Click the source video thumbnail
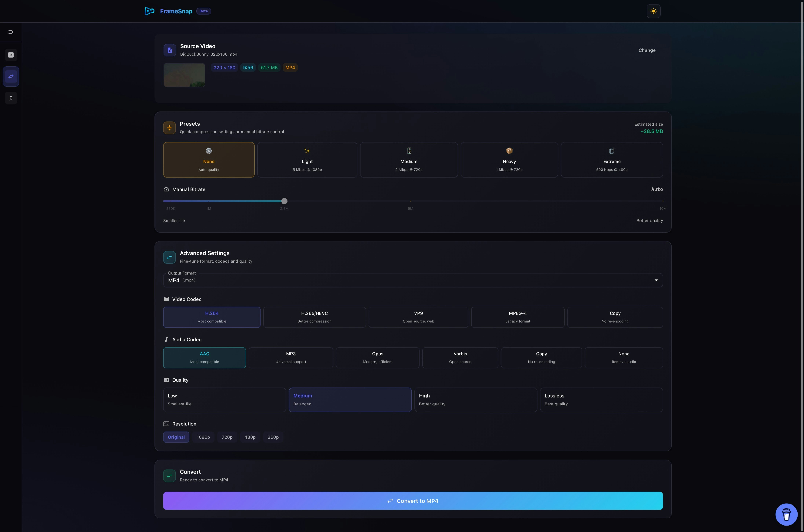This screenshot has width=804, height=532. pyautogui.click(x=184, y=75)
